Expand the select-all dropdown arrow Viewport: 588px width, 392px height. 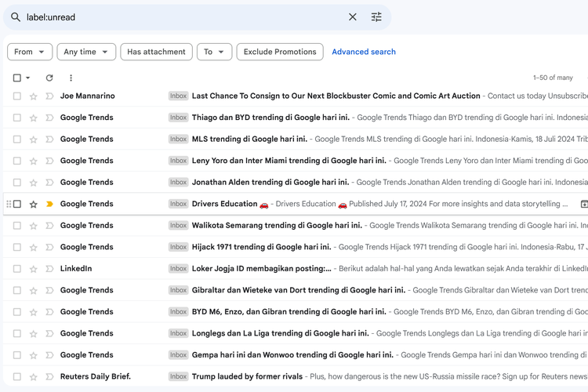tap(27, 78)
